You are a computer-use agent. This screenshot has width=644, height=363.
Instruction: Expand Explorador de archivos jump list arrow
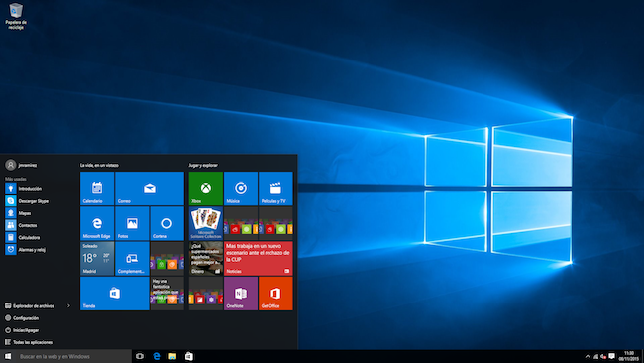pyautogui.click(x=68, y=305)
